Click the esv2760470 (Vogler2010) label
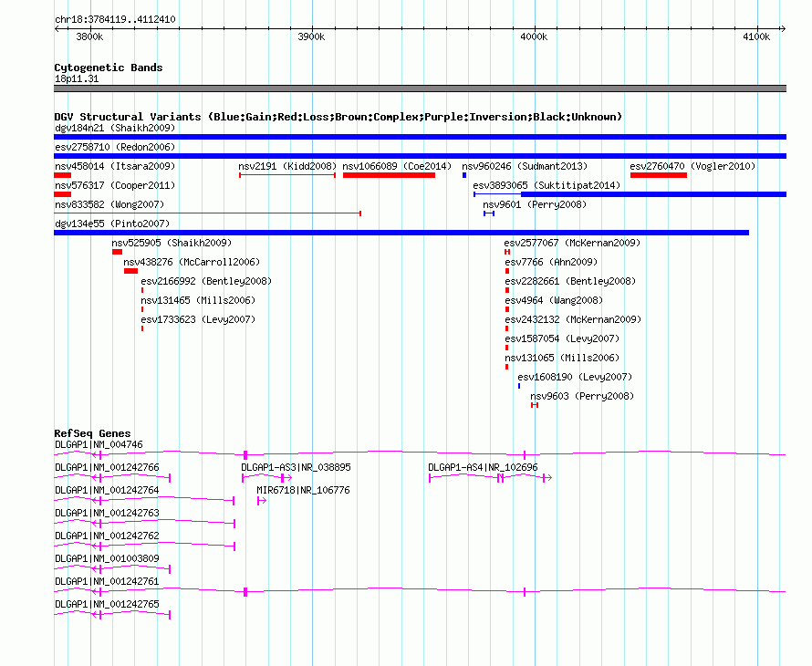Viewport: 812px width, 666px height. point(692,166)
